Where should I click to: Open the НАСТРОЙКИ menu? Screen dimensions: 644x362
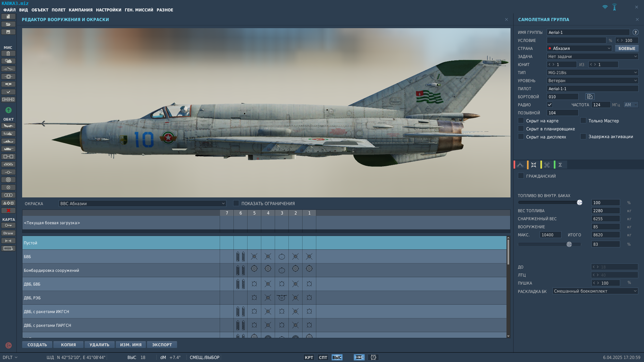108,10
